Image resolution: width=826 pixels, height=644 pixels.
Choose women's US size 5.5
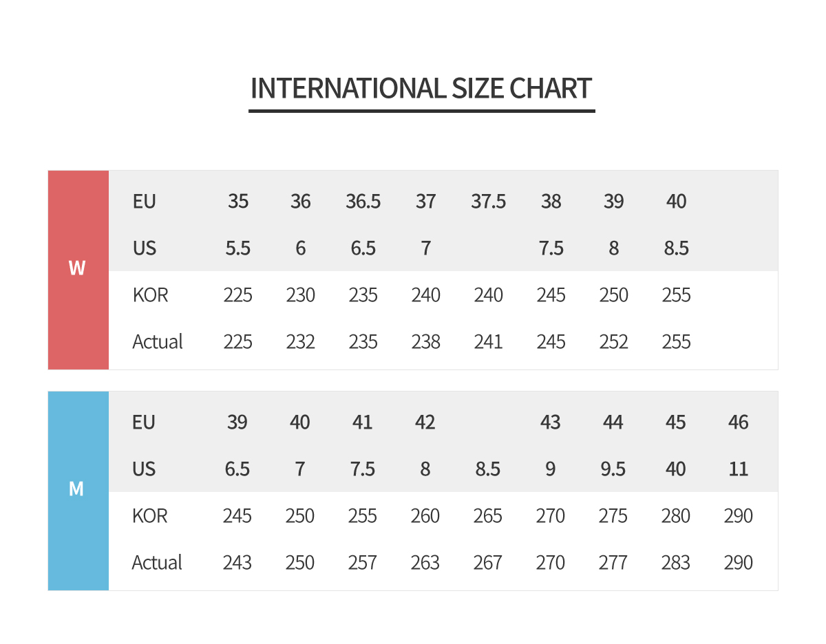[x=238, y=248]
